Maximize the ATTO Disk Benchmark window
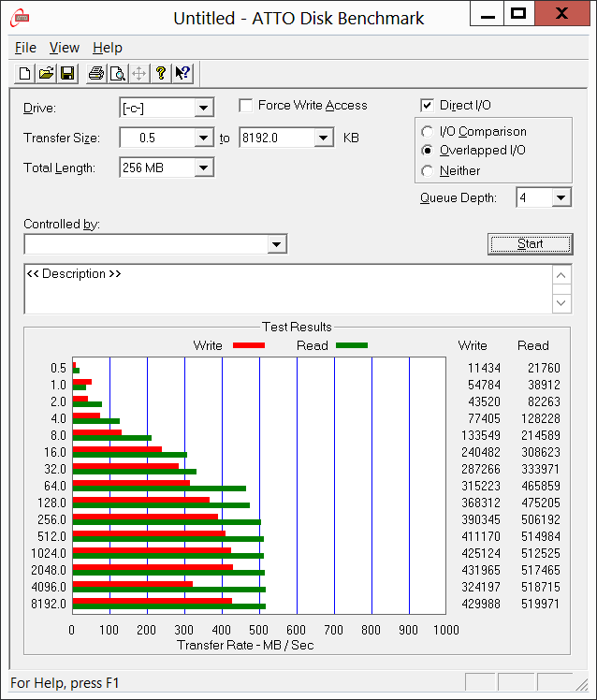The width and height of the screenshot is (597, 700). coord(518,13)
